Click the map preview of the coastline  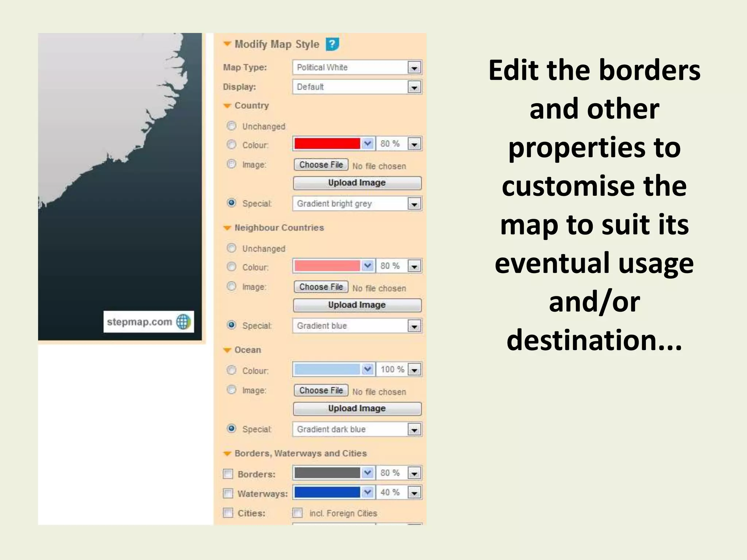[x=120, y=187]
